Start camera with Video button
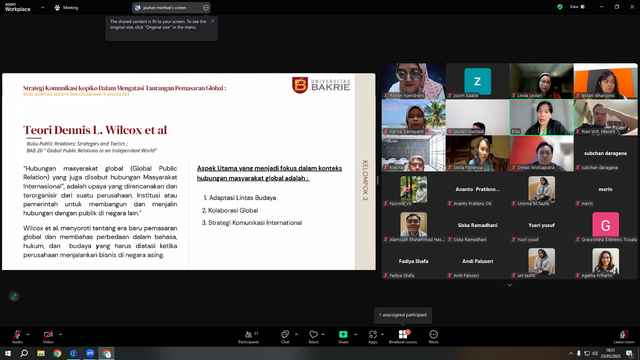The height and width of the screenshot is (360, 640). [x=48, y=336]
